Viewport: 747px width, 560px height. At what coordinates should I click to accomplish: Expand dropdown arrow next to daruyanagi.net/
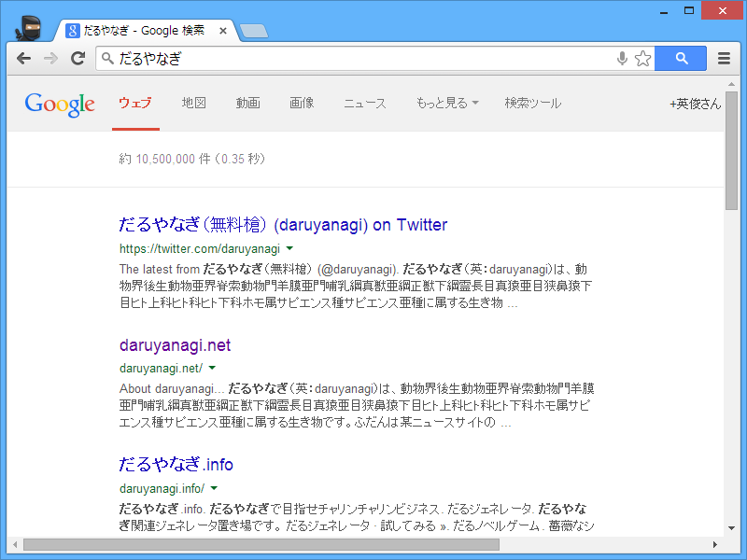(x=212, y=368)
